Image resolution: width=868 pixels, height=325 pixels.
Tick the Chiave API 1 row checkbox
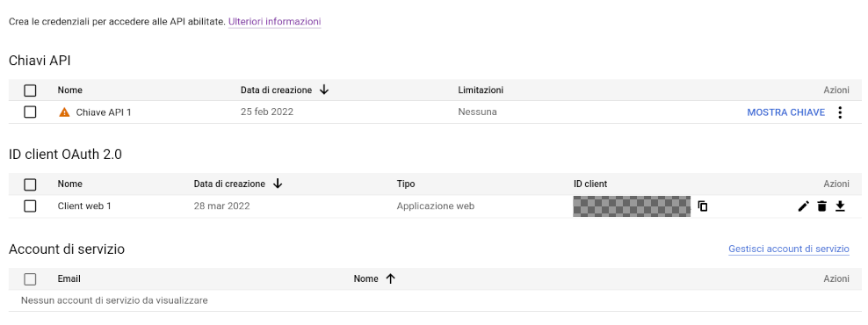pyautogui.click(x=30, y=112)
